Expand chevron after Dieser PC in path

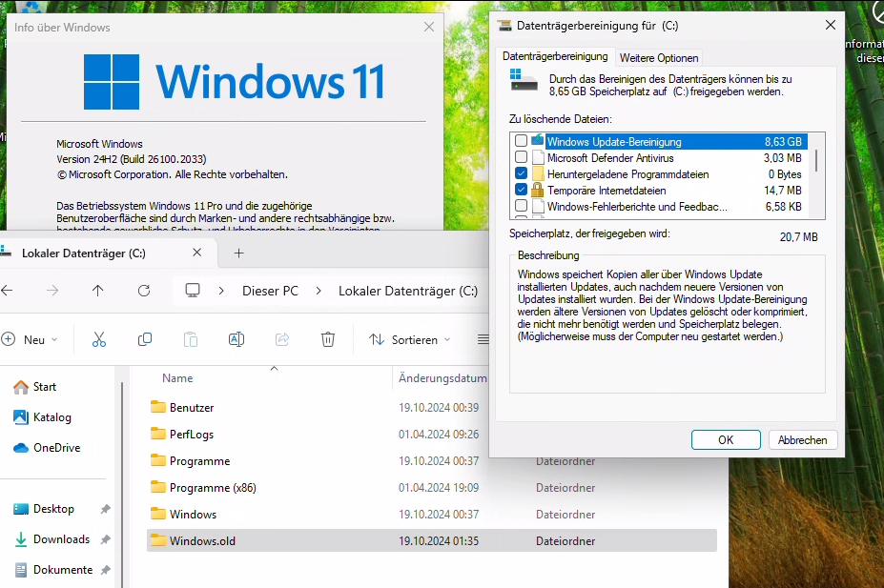[x=319, y=291]
